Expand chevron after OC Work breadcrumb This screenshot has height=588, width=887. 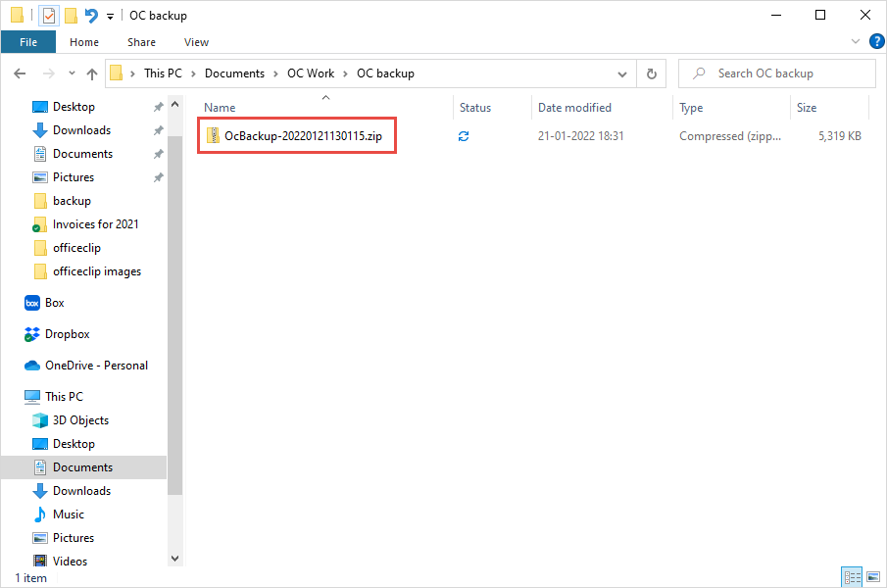[x=345, y=74]
